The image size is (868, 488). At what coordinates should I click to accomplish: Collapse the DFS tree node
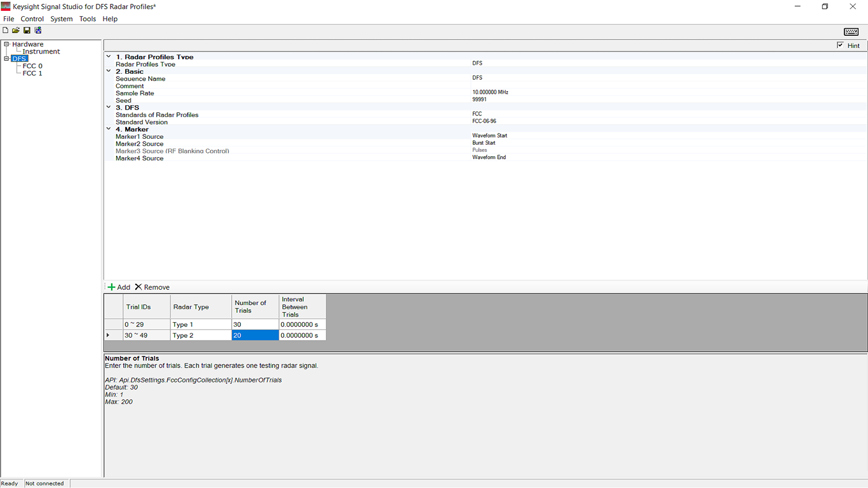pos(7,59)
